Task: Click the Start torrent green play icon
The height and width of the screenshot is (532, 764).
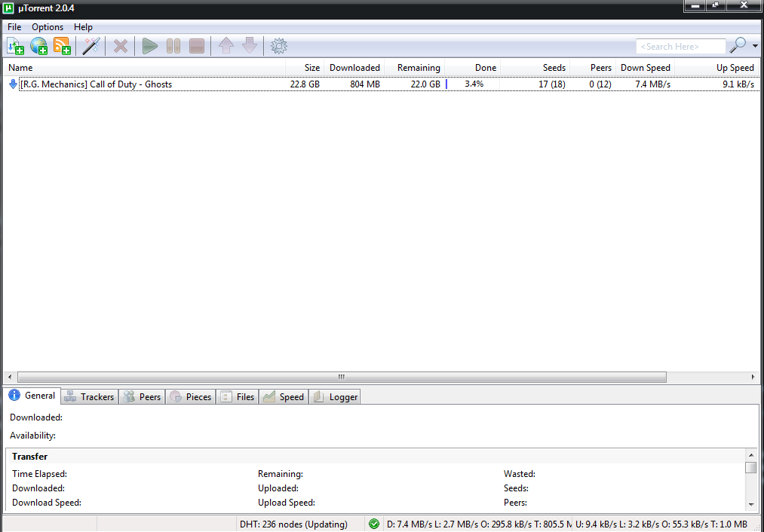Action: click(149, 46)
